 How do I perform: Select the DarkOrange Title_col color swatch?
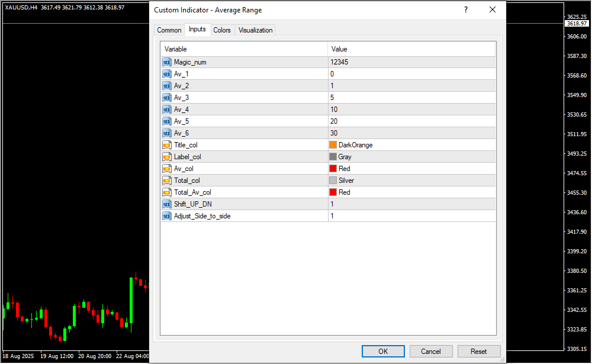(x=333, y=145)
